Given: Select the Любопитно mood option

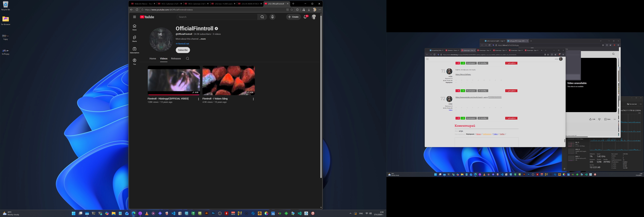Looking at the screenshot, I should pos(487,134).
